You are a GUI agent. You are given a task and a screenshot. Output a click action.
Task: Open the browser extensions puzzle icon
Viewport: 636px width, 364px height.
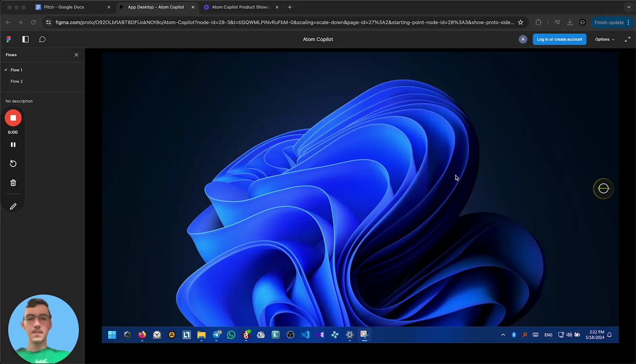[x=538, y=22]
